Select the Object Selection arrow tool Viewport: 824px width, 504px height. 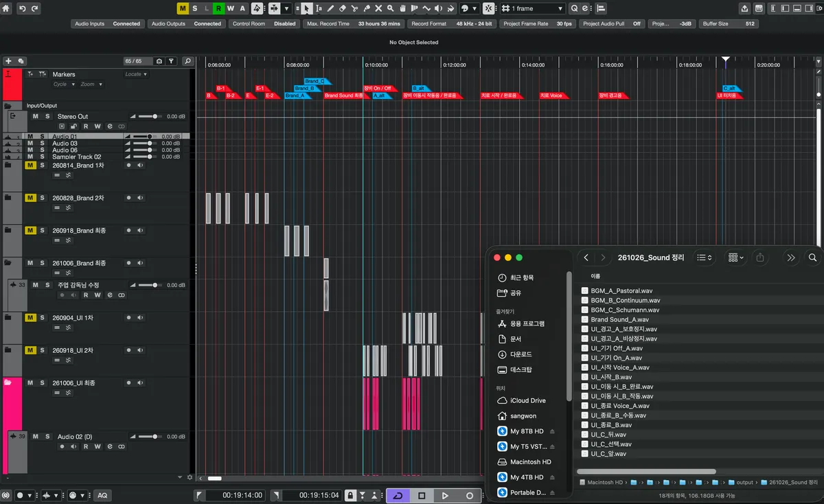point(307,8)
